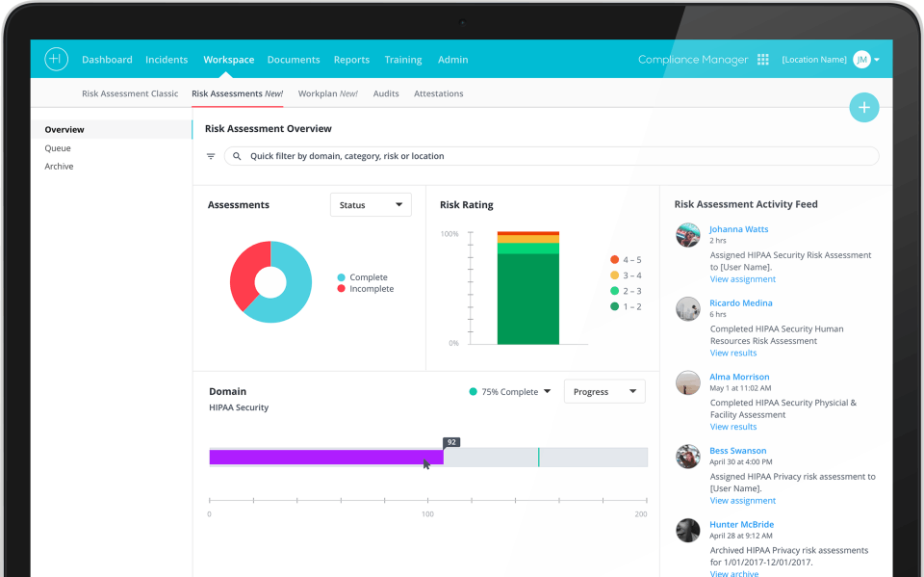Click the floating plus add button
The image size is (924, 577).
pyautogui.click(x=864, y=107)
